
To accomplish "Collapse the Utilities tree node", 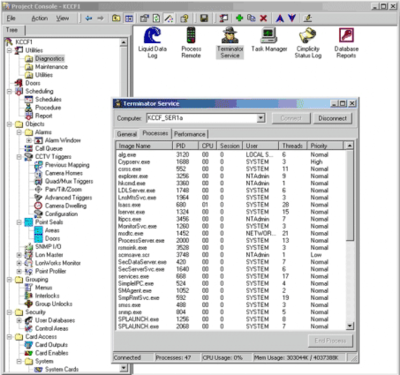I will (9, 50).
